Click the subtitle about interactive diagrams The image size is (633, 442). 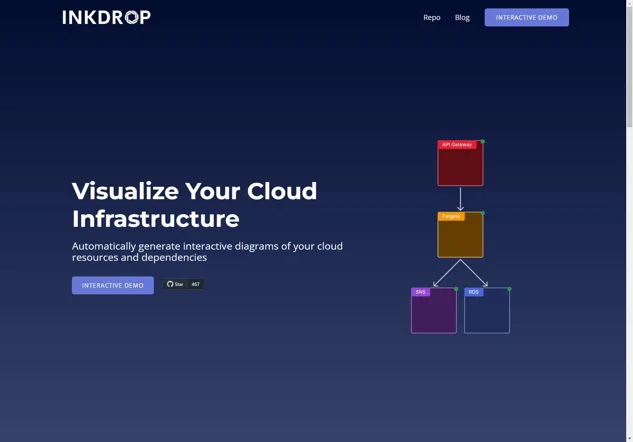pos(207,252)
